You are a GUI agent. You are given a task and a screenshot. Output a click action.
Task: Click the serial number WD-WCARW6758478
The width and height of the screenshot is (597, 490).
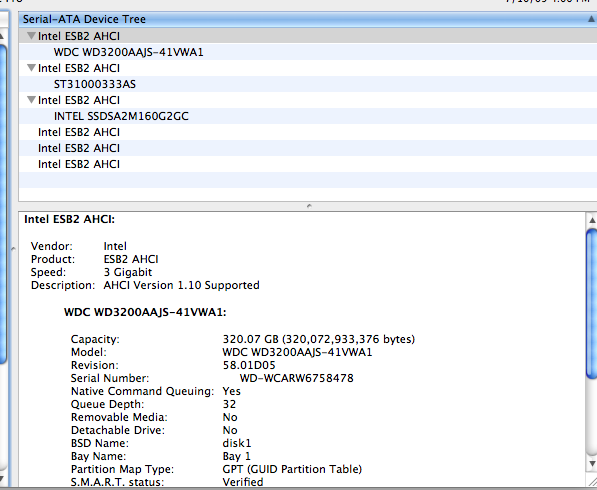click(297, 378)
